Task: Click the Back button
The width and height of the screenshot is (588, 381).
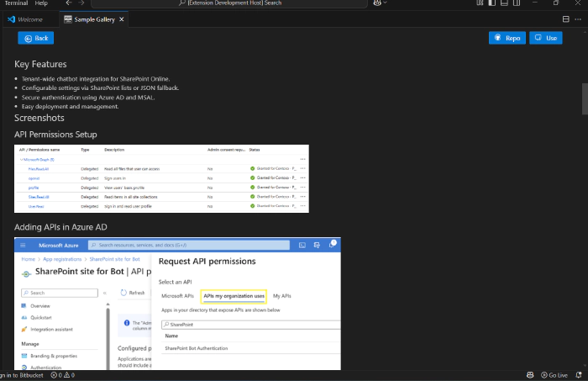Action: pyautogui.click(x=36, y=38)
